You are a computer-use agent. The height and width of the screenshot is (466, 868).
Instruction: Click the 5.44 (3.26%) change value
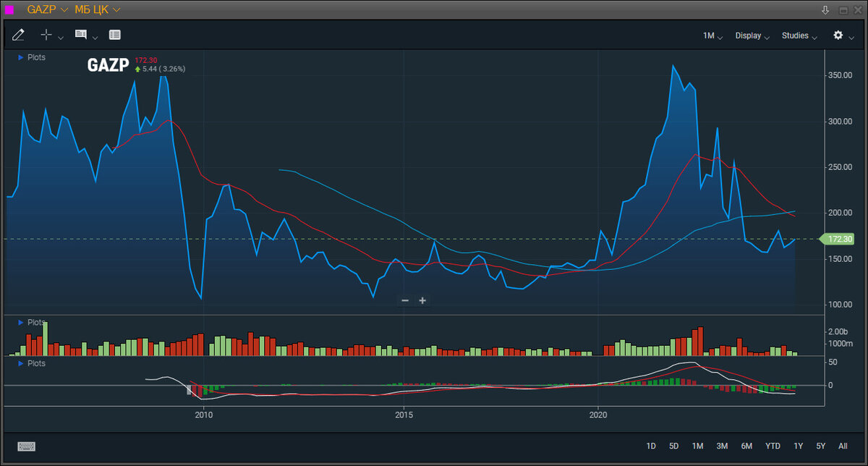pyautogui.click(x=163, y=69)
